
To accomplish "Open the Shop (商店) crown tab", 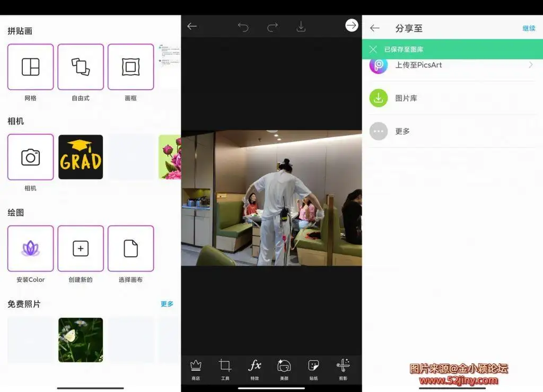I will 196,365.
